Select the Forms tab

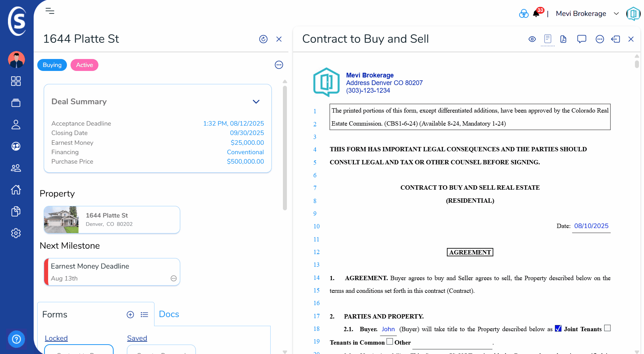tap(55, 315)
